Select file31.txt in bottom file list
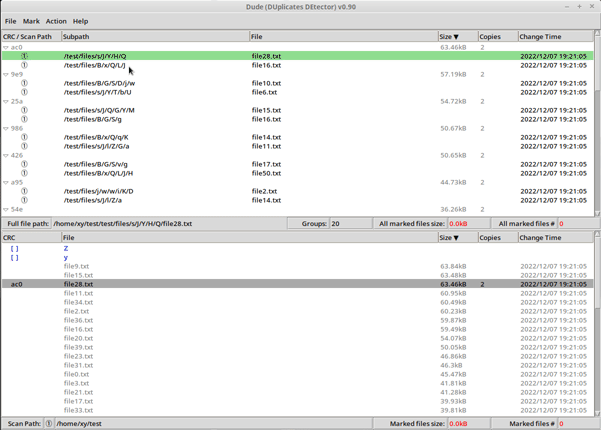This screenshot has height=430, width=601. (x=78, y=365)
